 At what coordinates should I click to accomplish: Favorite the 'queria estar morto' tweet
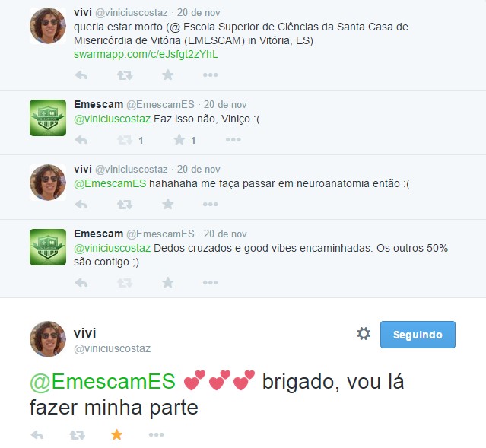point(167,75)
